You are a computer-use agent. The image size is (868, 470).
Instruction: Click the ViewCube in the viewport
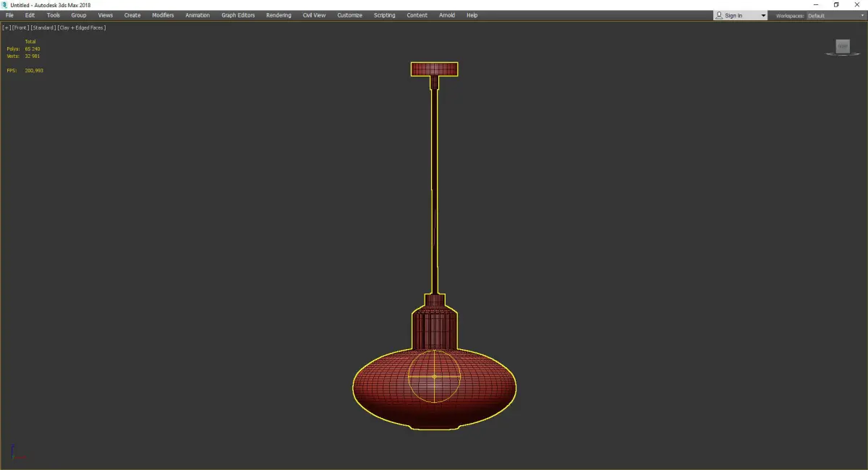[842, 47]
